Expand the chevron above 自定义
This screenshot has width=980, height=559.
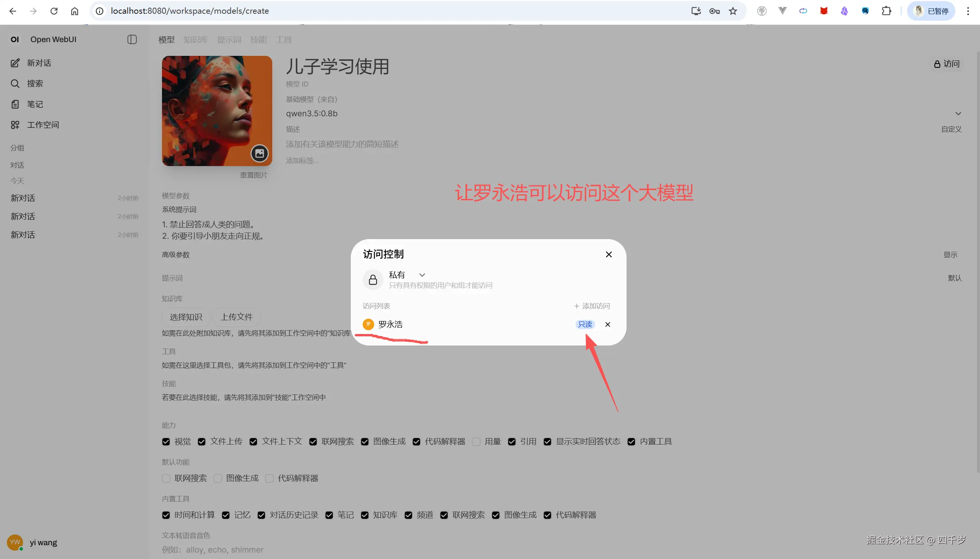[958, 113]
